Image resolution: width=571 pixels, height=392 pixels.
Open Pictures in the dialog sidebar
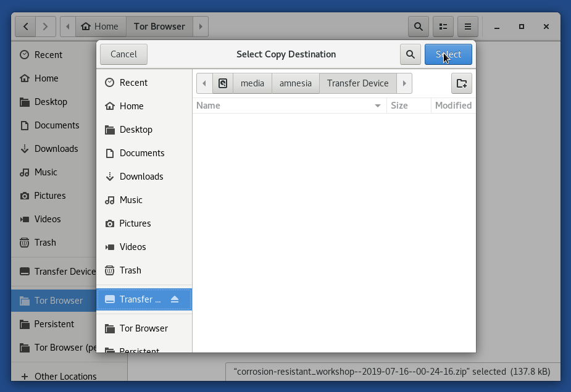(x=144, y=223)
